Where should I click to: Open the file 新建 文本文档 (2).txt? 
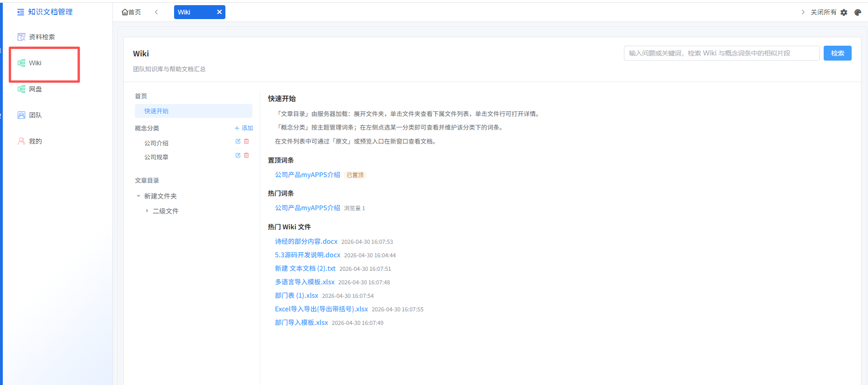(x=305, y=268)
